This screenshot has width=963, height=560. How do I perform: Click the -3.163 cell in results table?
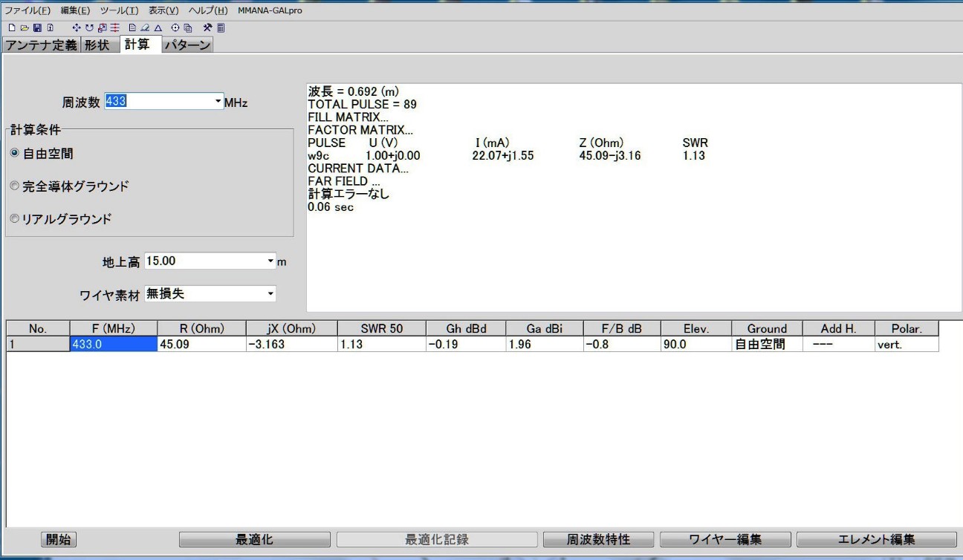click(291, 344)
